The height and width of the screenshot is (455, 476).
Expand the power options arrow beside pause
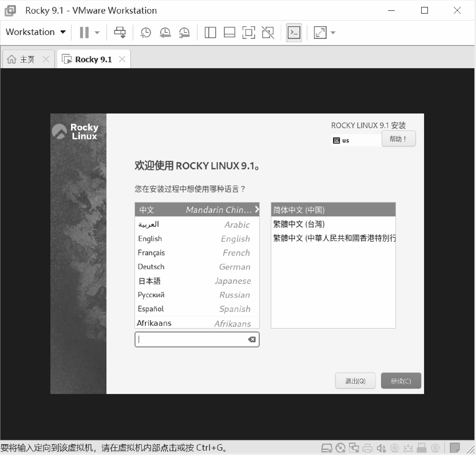coord(97,33)
